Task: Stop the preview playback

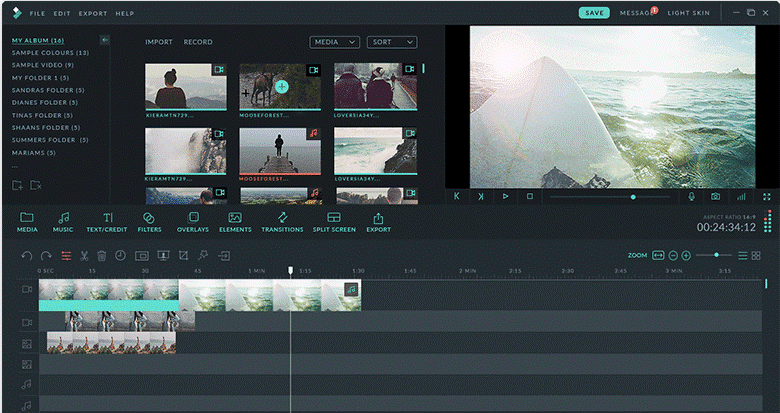Action: pyautogui.click(x=530, y=196)
